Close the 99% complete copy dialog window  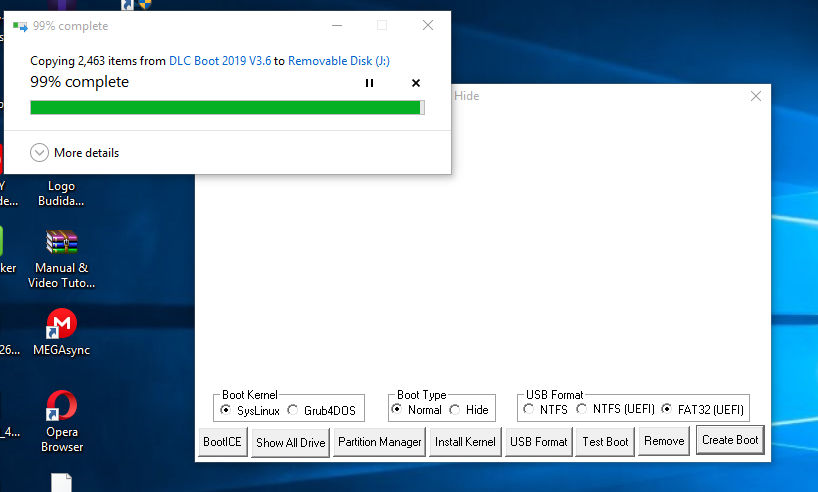click(x=428, y=25)
